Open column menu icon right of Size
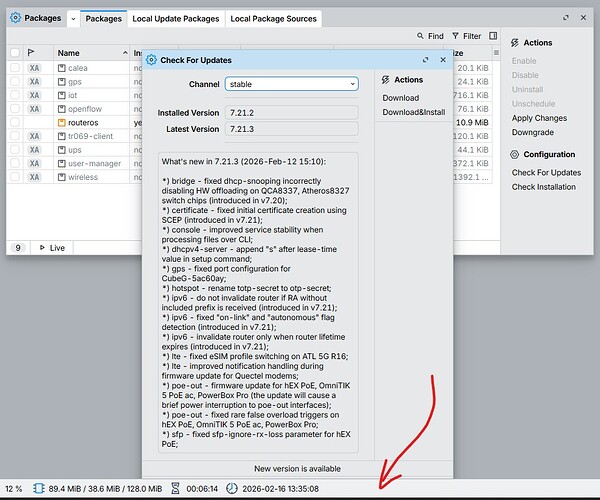600x500 pixels. 496,52
